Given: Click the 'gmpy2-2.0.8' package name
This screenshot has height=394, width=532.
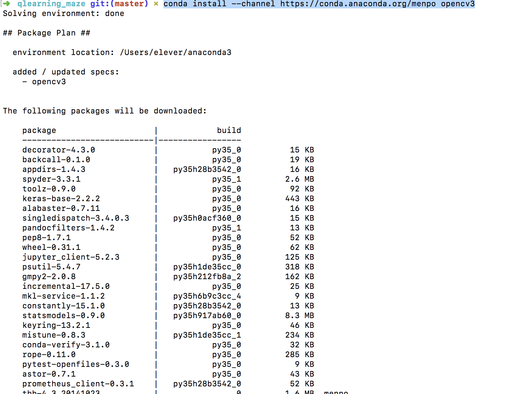Looking at the screenshot, I should (49, 277).
